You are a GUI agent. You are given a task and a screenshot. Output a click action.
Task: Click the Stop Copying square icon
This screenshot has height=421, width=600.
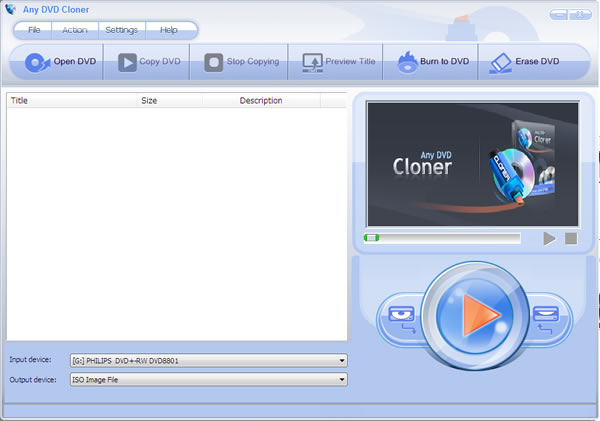pos(214,62)
